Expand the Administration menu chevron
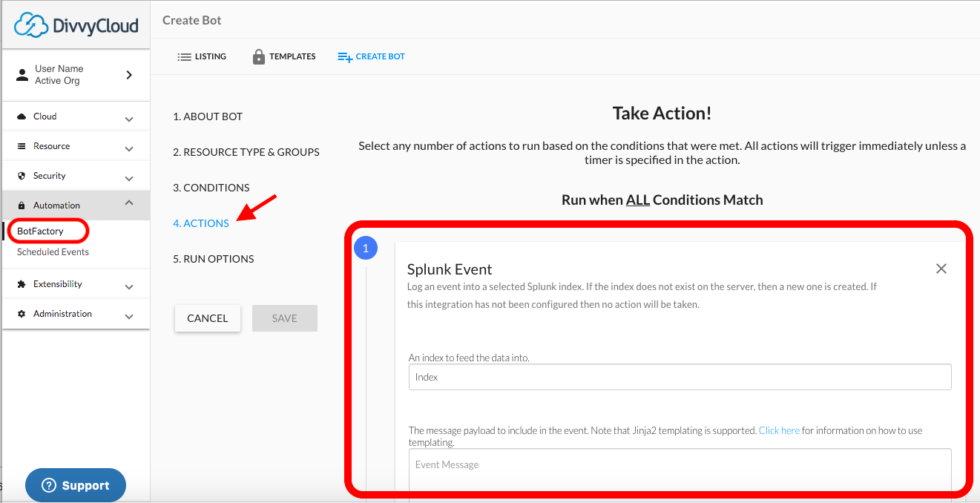The image size is (980, 503). [x=129, y=316]
